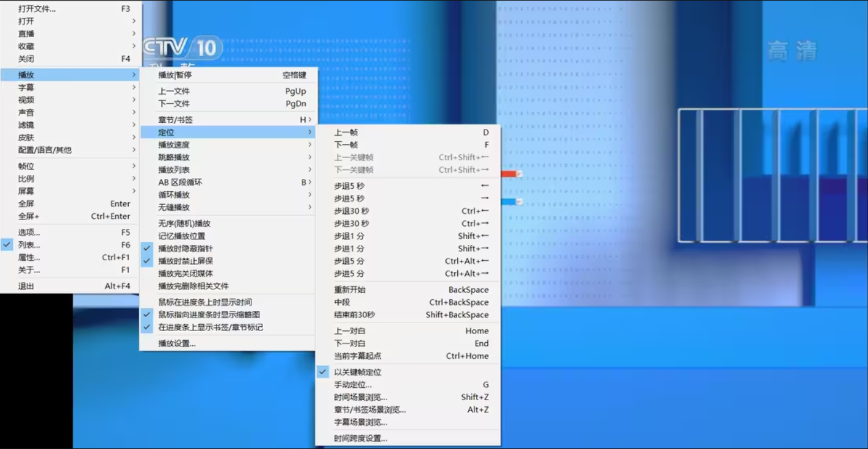Choose 步进5 分
868x449 pixels.
(408, 274)
